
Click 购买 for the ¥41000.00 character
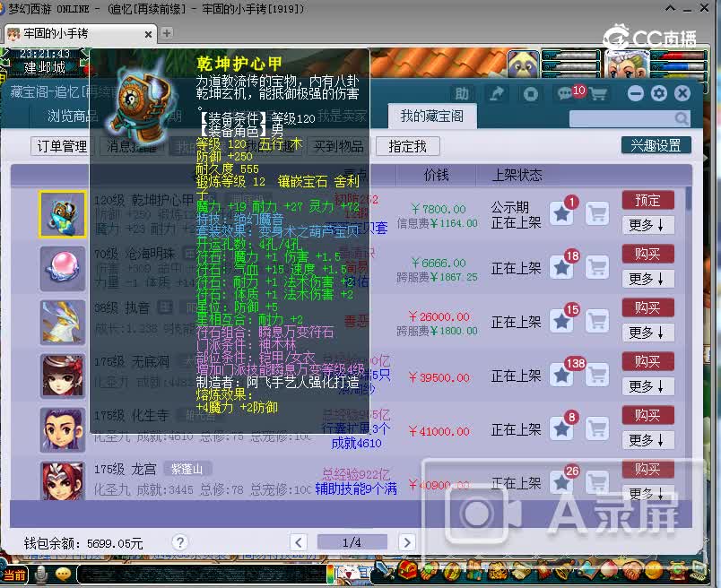[x=647, y=415]
